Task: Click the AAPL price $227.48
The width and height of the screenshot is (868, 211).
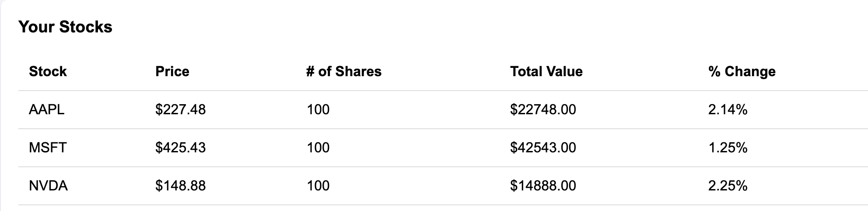Action: tap(180, 109)
